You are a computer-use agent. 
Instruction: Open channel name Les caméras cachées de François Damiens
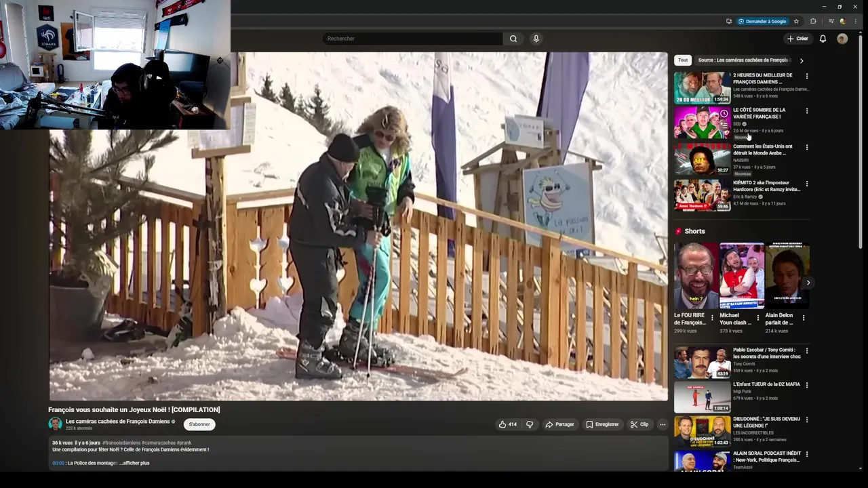pyautogui.click(x=117, y=421)
